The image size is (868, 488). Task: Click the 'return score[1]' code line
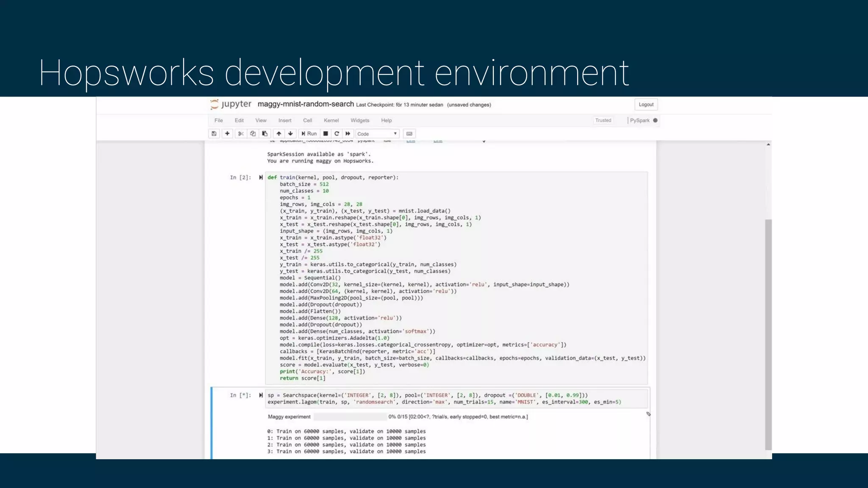tap(302, 378)
